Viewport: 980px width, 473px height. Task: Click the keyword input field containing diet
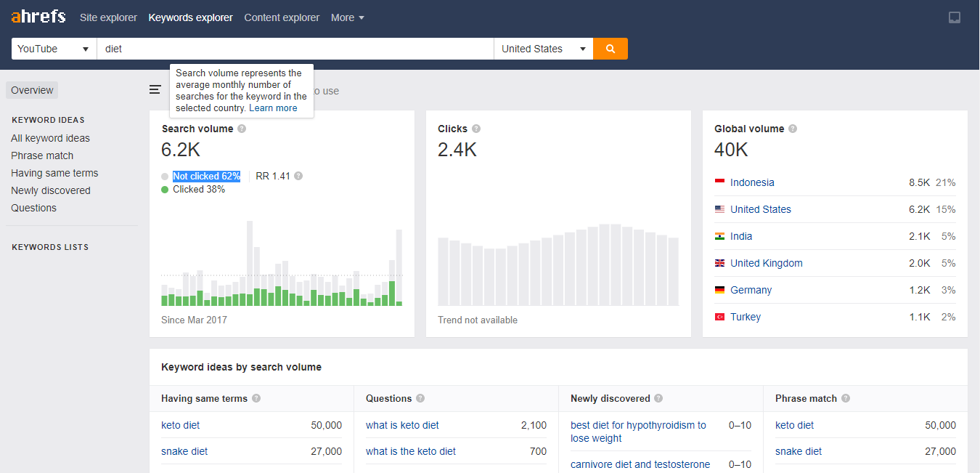coord(295,49)
